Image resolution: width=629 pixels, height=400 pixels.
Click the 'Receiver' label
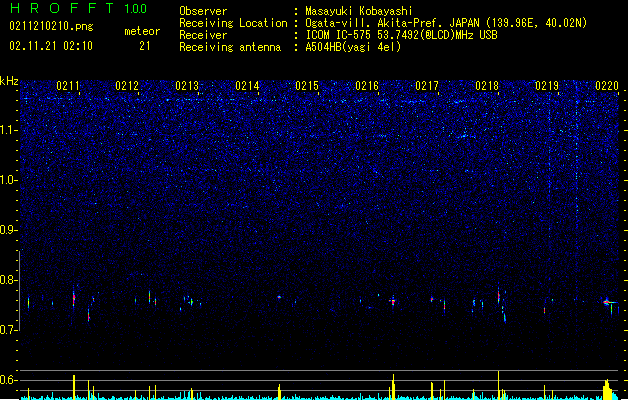click(203, 35)
